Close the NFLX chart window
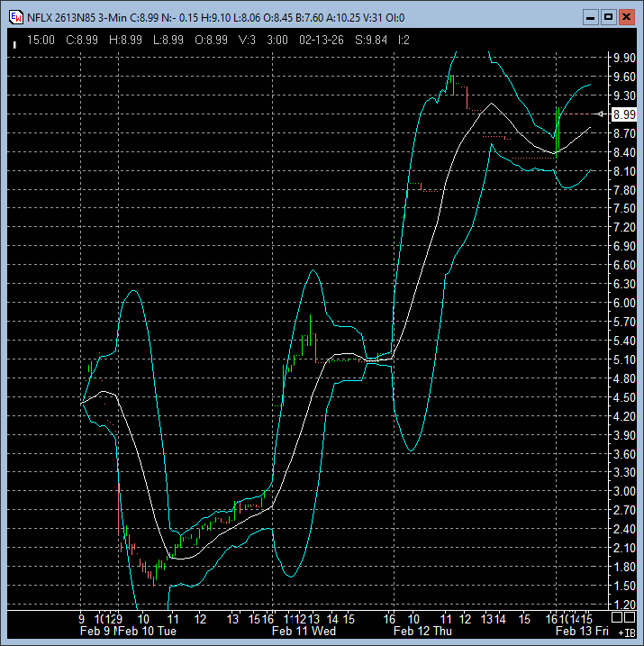The image size is (644, 646). [626, 17]
